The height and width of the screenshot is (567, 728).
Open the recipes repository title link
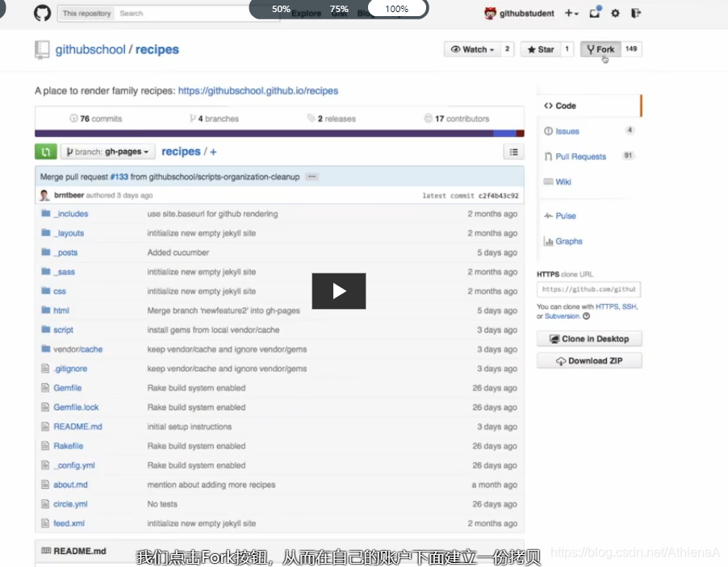(x=157, y=50)
